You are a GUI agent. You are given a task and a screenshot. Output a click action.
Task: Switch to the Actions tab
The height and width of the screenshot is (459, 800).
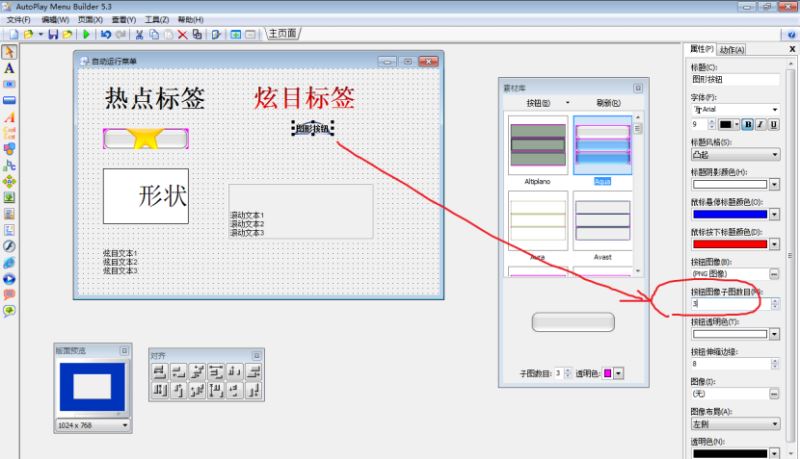point(732,49)
